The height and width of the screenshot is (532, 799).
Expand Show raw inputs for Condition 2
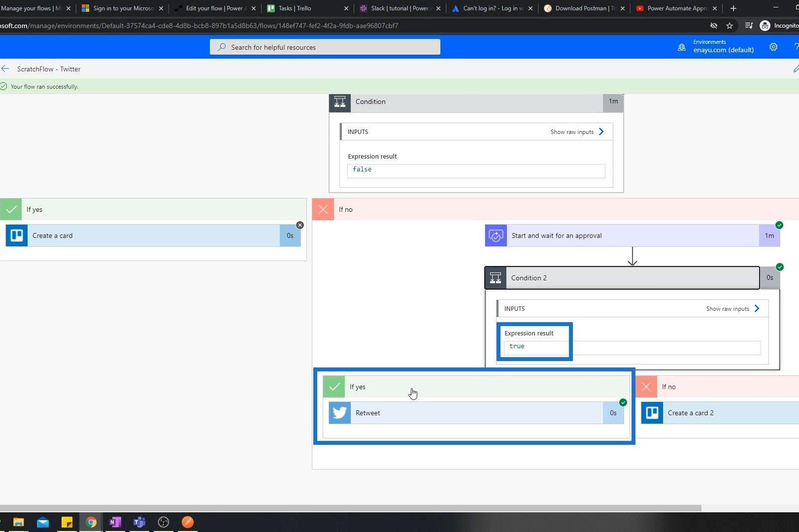[x=732, y=309]
